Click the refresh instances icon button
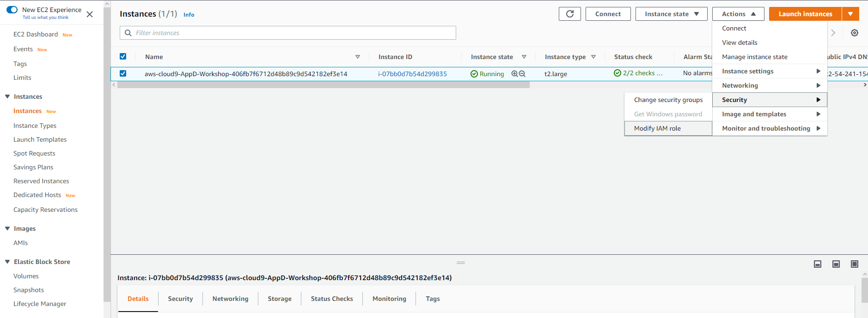Screen dimensions: 868x318 tap(569, 14)
